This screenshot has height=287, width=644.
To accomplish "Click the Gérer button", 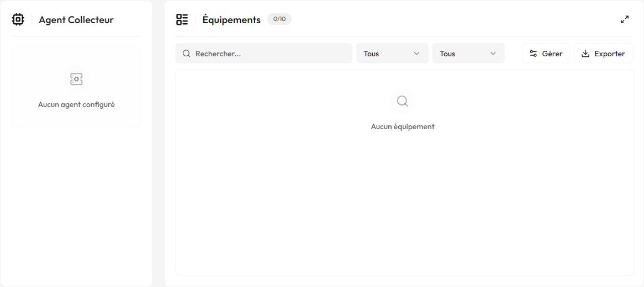I will coord(546,54).
